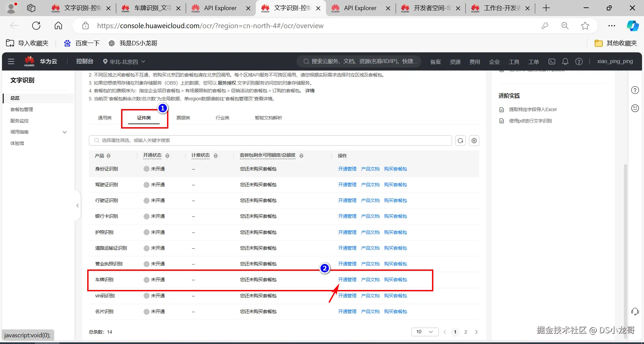Switch to the 票据类 tab

click(x=183, y=118)
